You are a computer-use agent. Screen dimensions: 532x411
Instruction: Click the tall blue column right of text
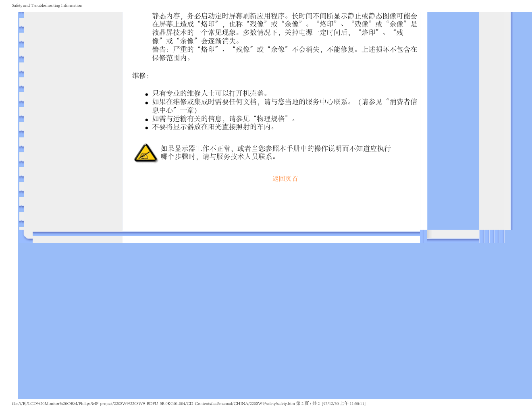pos(453,121)
